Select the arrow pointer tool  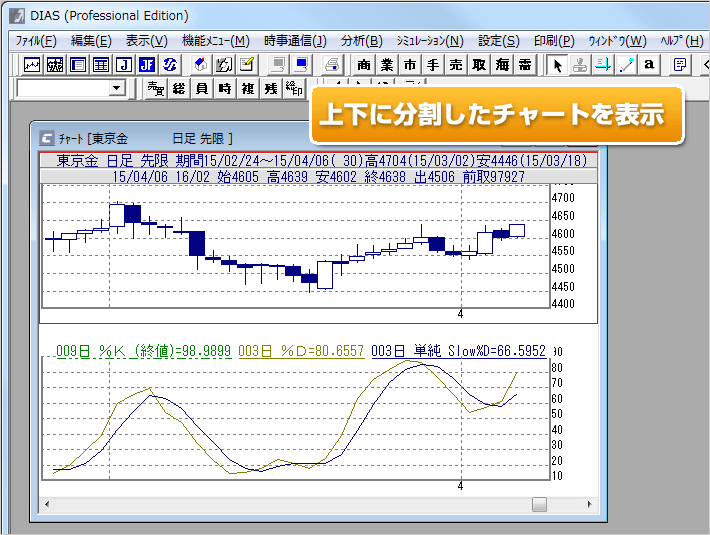558,65
